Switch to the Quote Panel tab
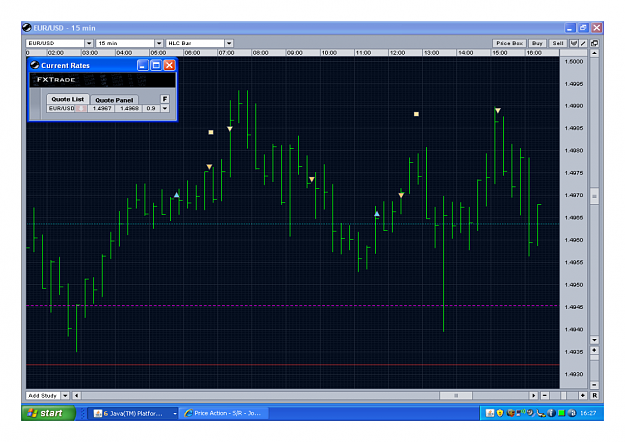Screen dimensions: 625x442 (114, 100)
